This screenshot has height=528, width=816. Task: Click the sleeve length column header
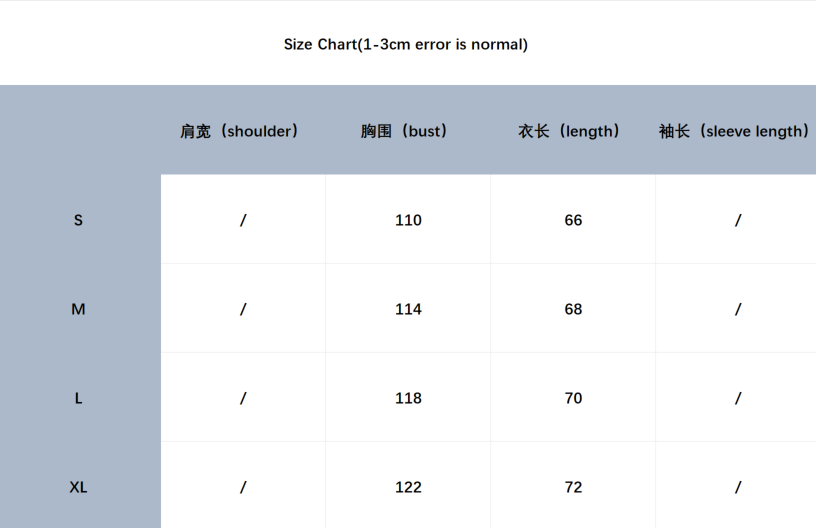735,131
